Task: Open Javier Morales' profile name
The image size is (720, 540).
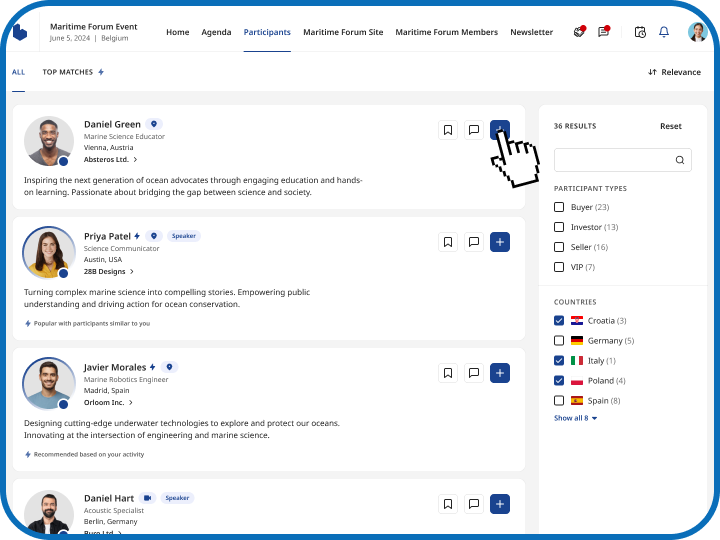Action: point(115,367)
